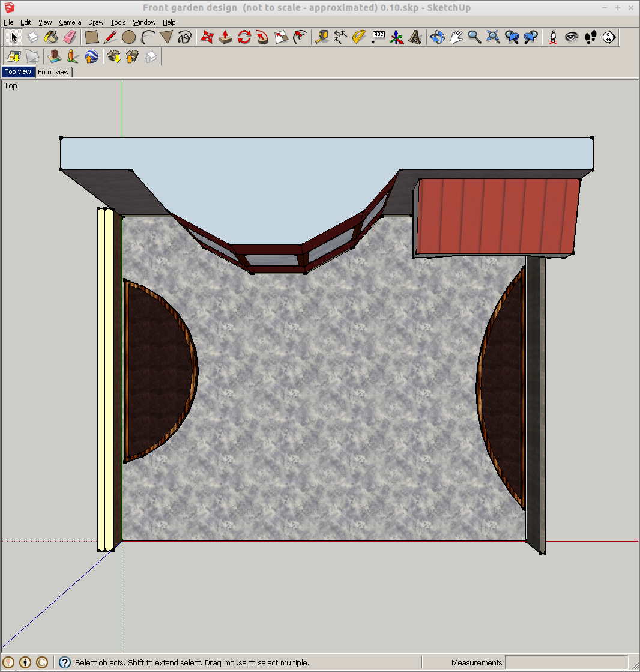Click the Move tool icon
Viewport: 640px width, 672px height.
point(207,37)
